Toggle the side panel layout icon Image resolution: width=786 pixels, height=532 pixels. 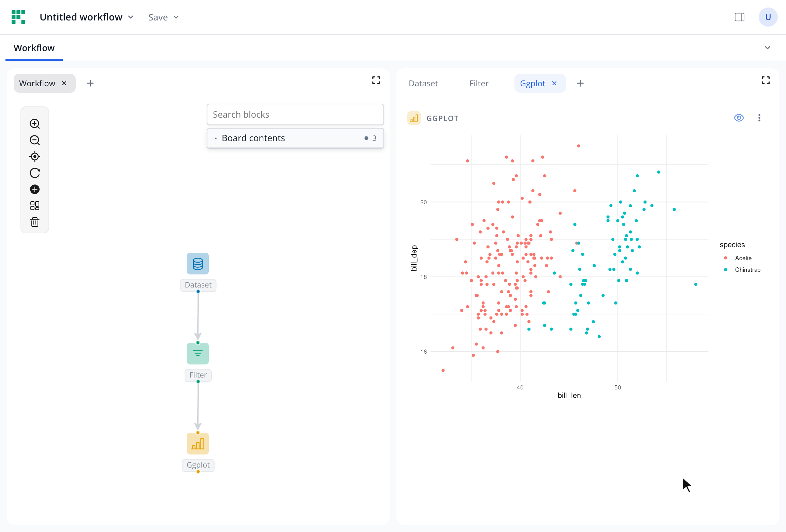[x=740, y=17]
